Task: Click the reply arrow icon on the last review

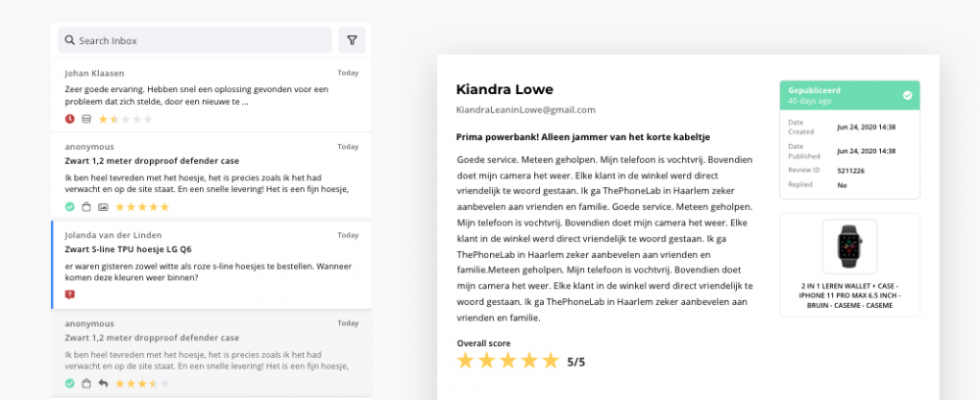Action: [x=102, y=383]
